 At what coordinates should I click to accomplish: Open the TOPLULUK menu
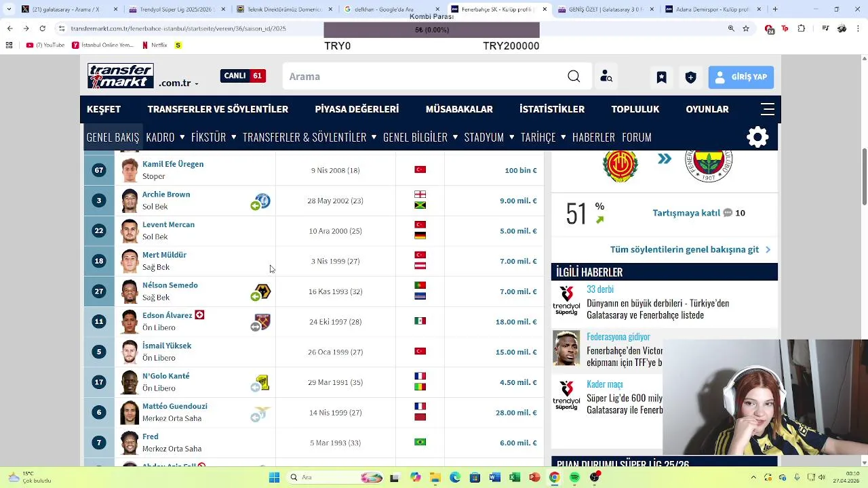635,109
